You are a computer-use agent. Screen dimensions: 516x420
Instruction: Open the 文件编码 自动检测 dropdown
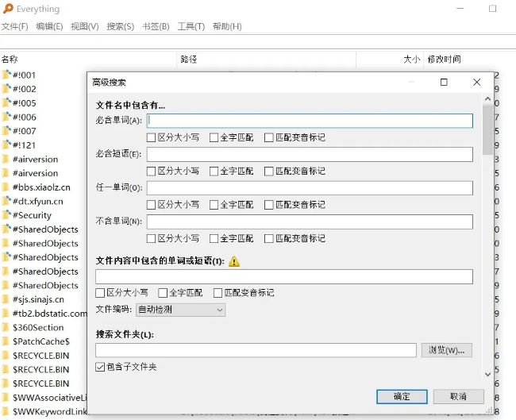(180, 310)
